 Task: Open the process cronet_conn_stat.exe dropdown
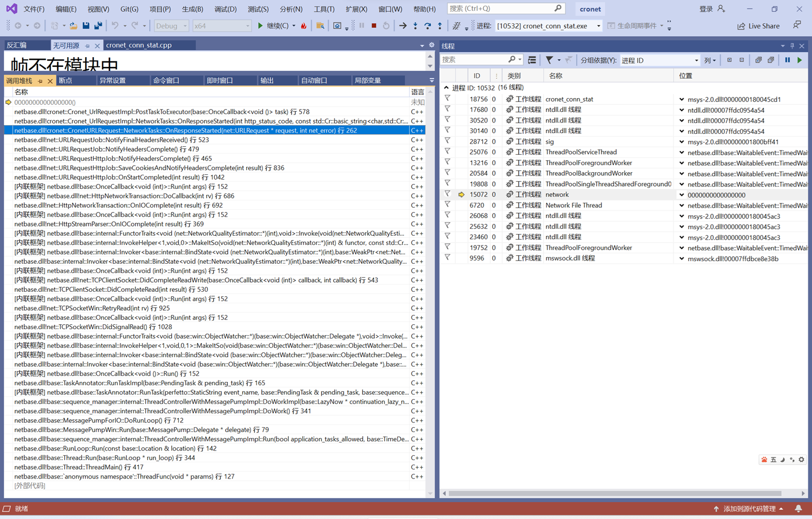(x=598, y=26)
